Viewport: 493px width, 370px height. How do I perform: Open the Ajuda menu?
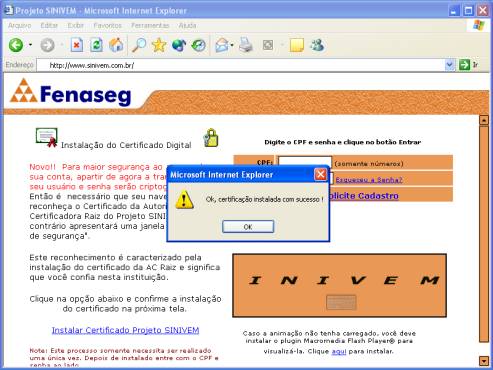187,25
